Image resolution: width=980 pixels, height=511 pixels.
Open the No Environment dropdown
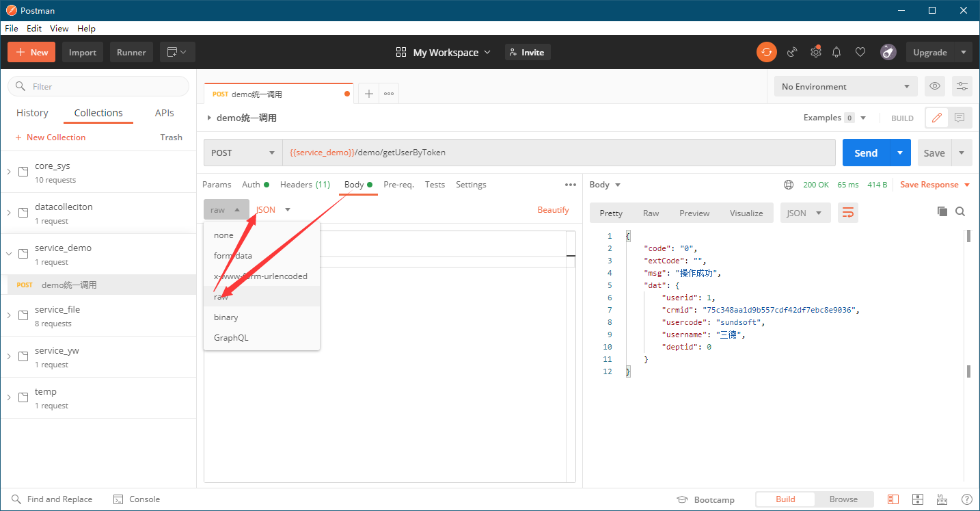tap(846, 86)
